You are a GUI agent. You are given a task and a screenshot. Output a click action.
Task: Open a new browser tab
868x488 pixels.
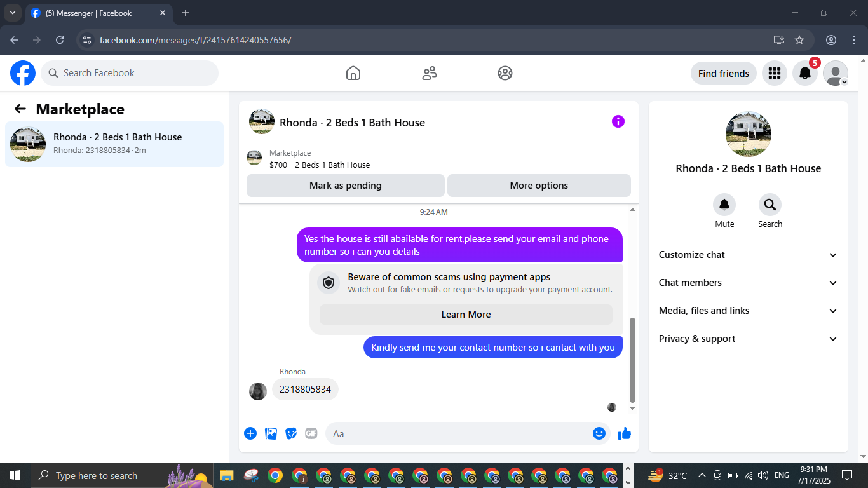pos(186,13)
